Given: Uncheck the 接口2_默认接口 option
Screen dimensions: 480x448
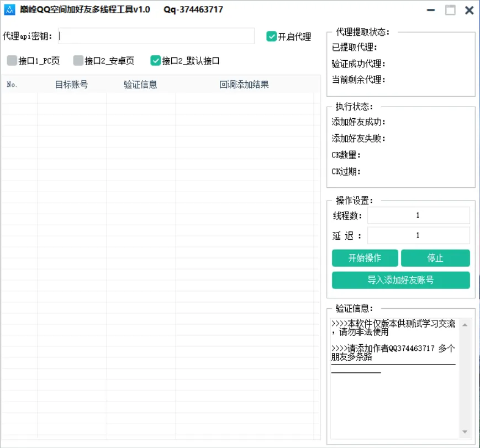Looking at the screenshot, I should pyautogui.click(x=156, y=61).
